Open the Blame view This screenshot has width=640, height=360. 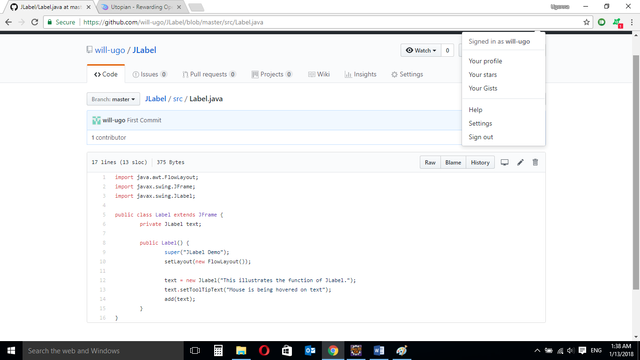[x=453, y=162]
